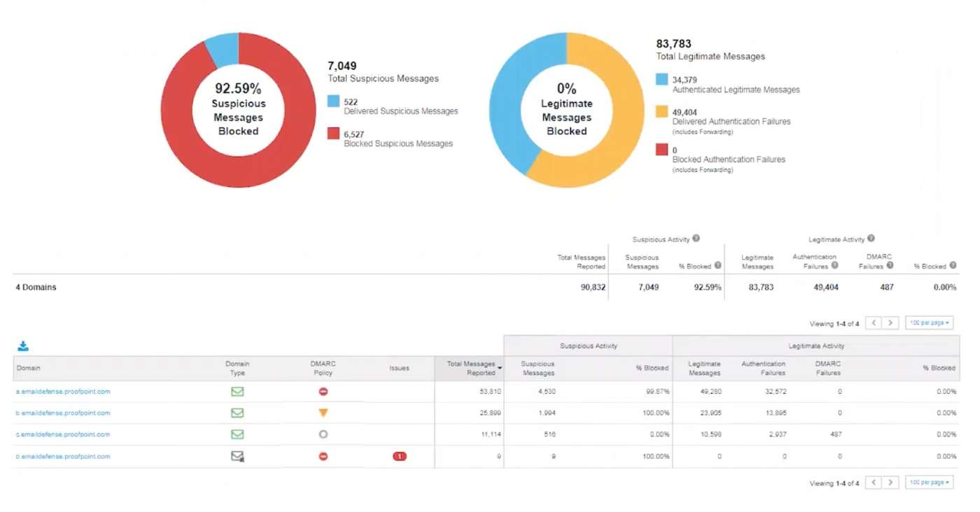Click the red DMARC reject icon in a.emaildefense row
Image resolution: width=980 pixels, height=512 pixels.
click(x=323, y=392)
